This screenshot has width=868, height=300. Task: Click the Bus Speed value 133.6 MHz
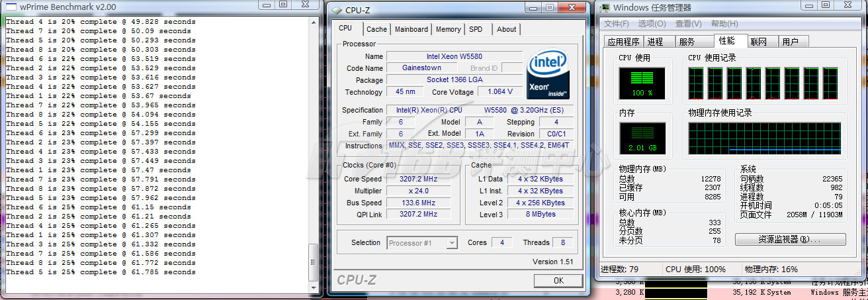point(418,203)
